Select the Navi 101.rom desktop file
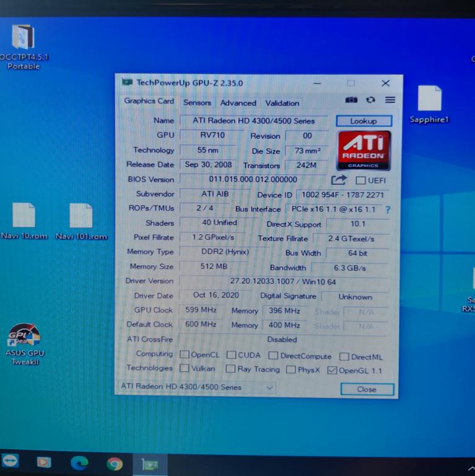This screenshot has height=476, width=475. [81, 222]
